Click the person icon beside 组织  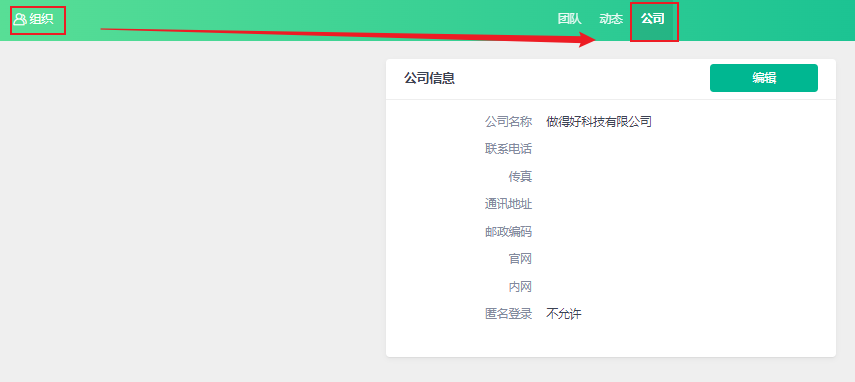[20, 19]
